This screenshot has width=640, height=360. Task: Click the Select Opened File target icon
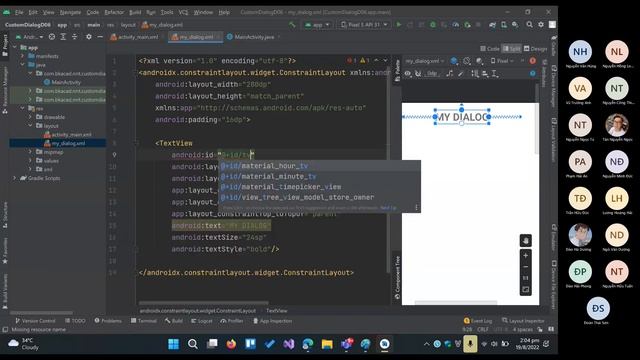52,37
